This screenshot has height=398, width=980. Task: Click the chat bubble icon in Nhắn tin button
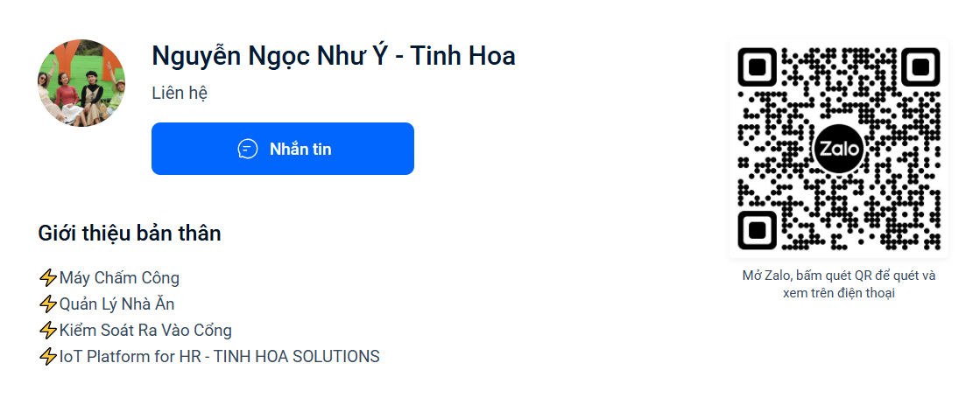pyautogui.click(x=248, y=149)
